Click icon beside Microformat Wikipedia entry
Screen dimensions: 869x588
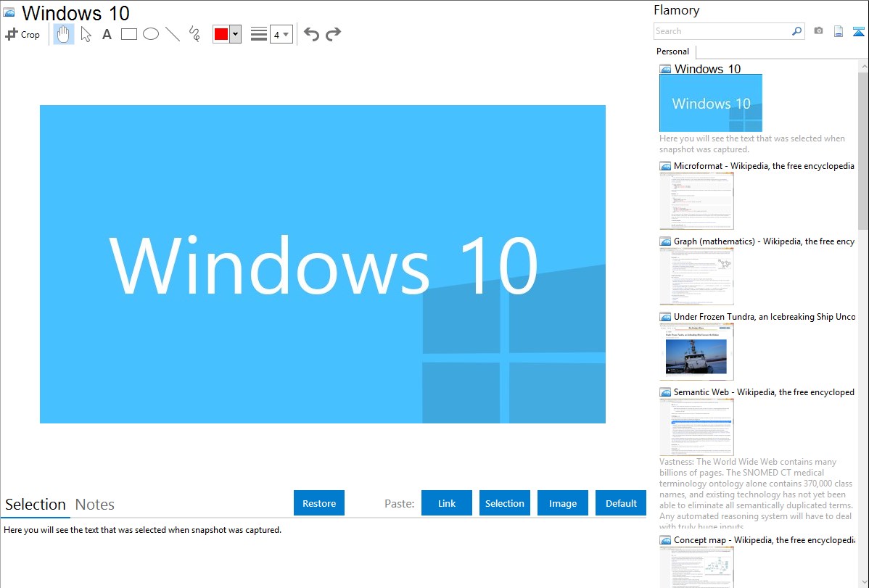(x=666, y=166)
